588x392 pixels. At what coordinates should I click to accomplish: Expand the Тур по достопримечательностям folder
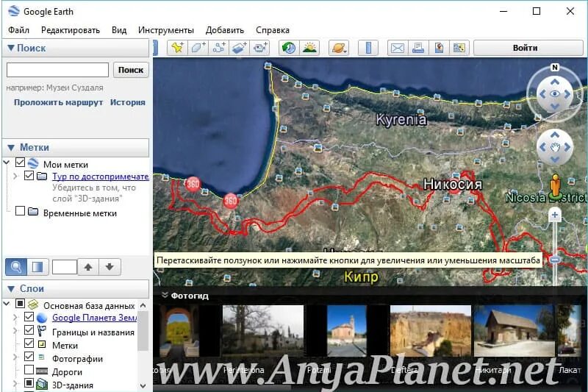(15, 176)
